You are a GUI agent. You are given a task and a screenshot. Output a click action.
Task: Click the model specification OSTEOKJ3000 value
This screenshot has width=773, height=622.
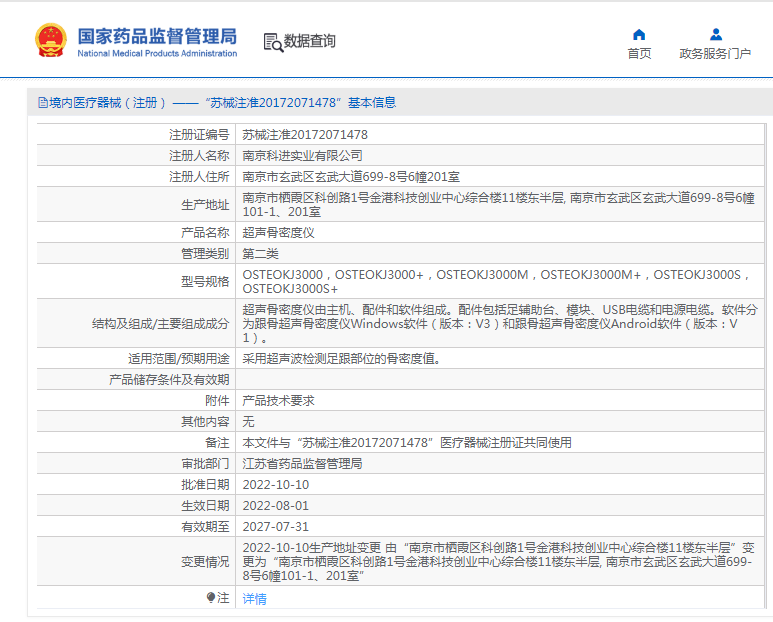pyautogui.click(x=496, y=281)
